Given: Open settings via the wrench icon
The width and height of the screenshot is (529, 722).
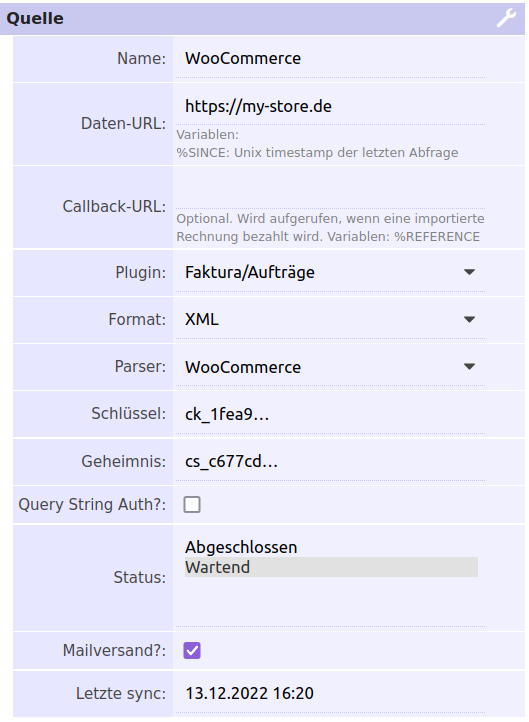Looking at the screenshot, I should 506,18.
